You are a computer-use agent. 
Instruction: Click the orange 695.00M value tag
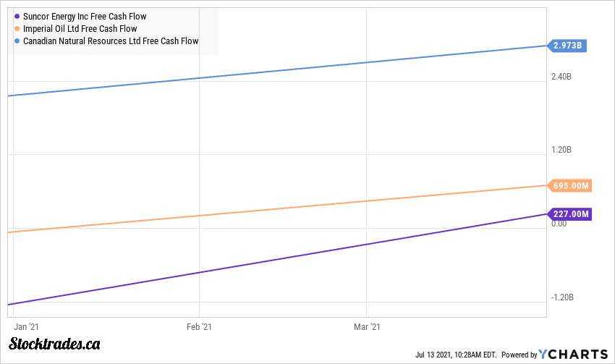(x=570, y=186)
